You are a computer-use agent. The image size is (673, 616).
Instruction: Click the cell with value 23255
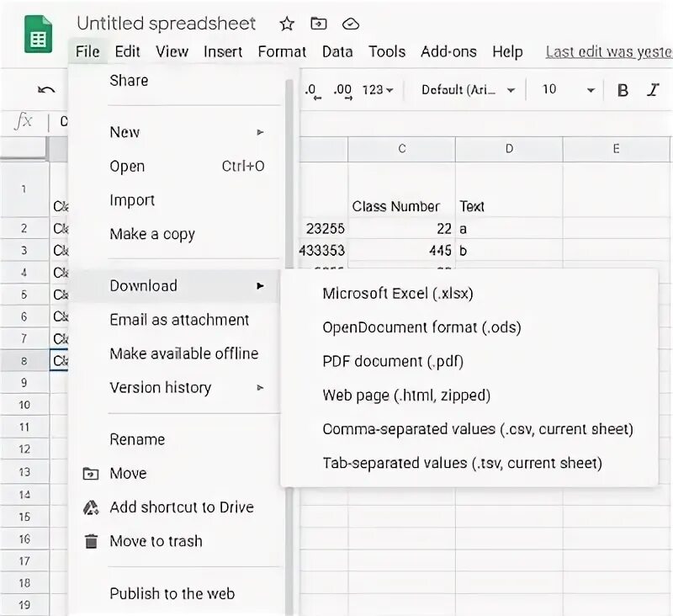pos(324,228)
